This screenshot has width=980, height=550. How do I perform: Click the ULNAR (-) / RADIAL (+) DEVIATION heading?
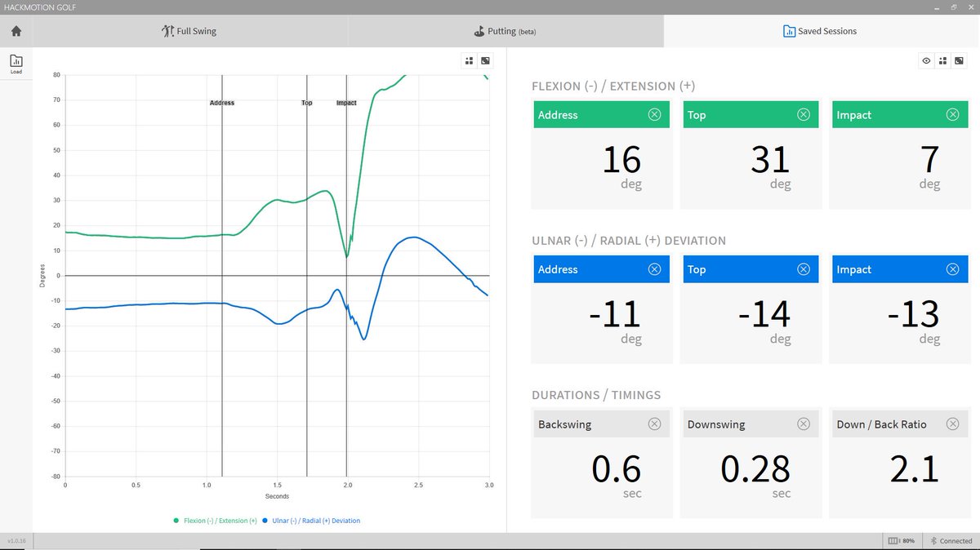click(x=629, y=241)
